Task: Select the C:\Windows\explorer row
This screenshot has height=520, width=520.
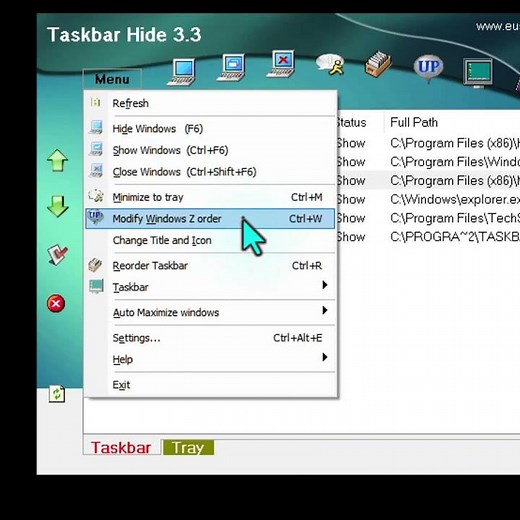Action: click(428, 199)
